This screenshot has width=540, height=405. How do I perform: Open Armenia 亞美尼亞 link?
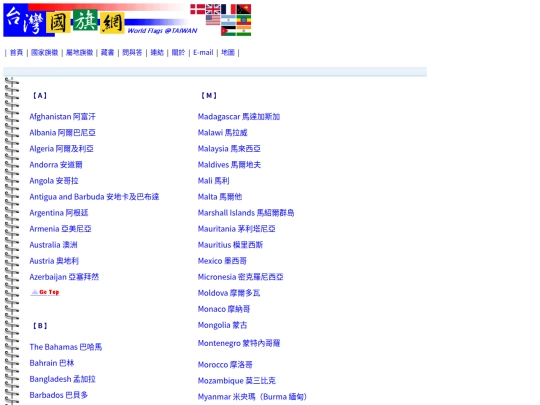60,229
